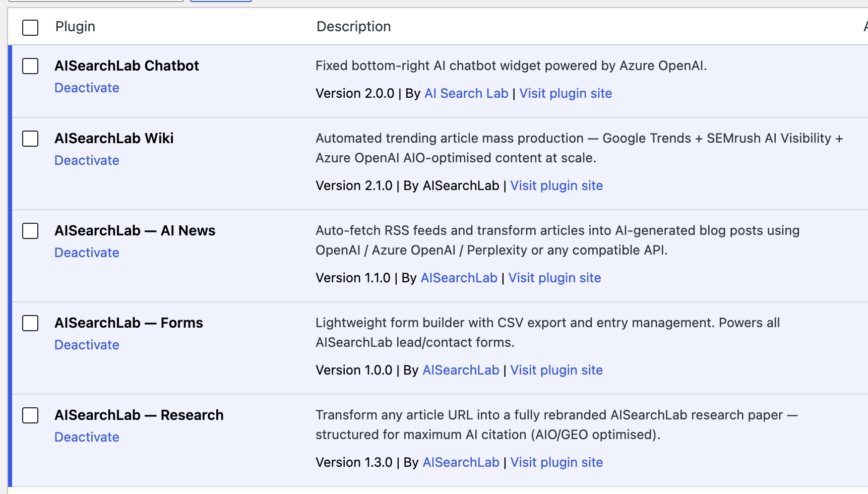Visit plugin site for Research plugin
This screenshot has height=494, width=868.
[x=556, y=462]
